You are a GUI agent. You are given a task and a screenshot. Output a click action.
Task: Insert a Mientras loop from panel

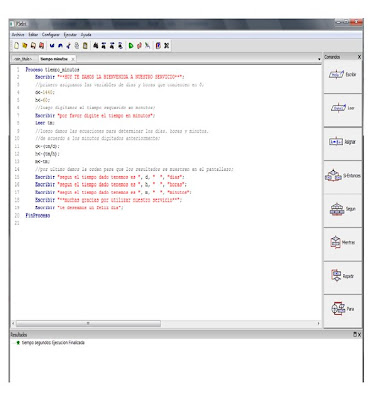coord(343,243)
